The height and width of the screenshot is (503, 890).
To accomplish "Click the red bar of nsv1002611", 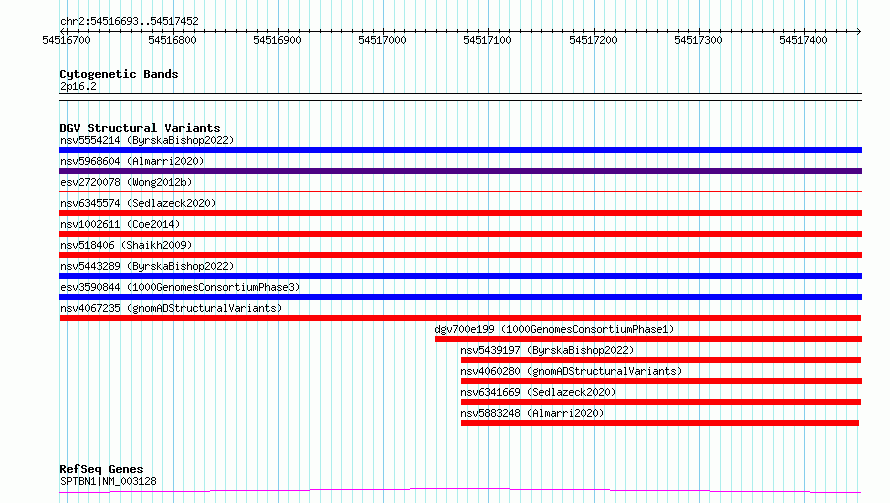I will pyautogui.click(x=460, y=234).
